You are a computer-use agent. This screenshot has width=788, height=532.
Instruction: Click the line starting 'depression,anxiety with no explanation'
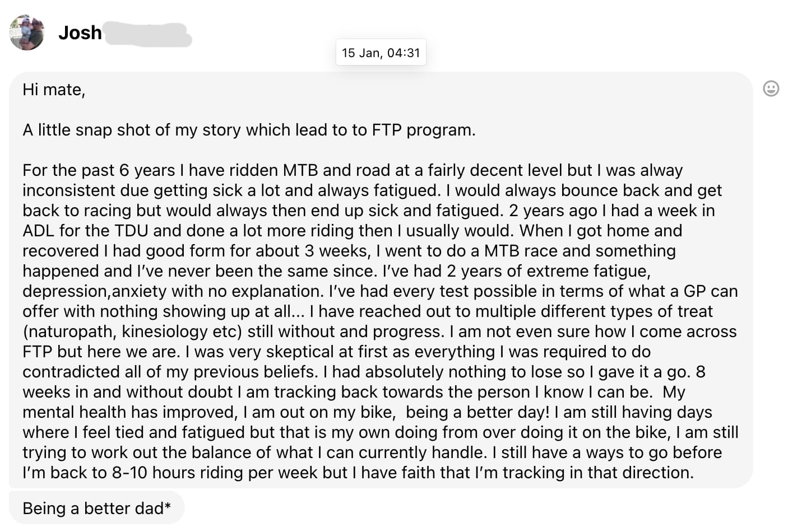[x=380, y=291]
